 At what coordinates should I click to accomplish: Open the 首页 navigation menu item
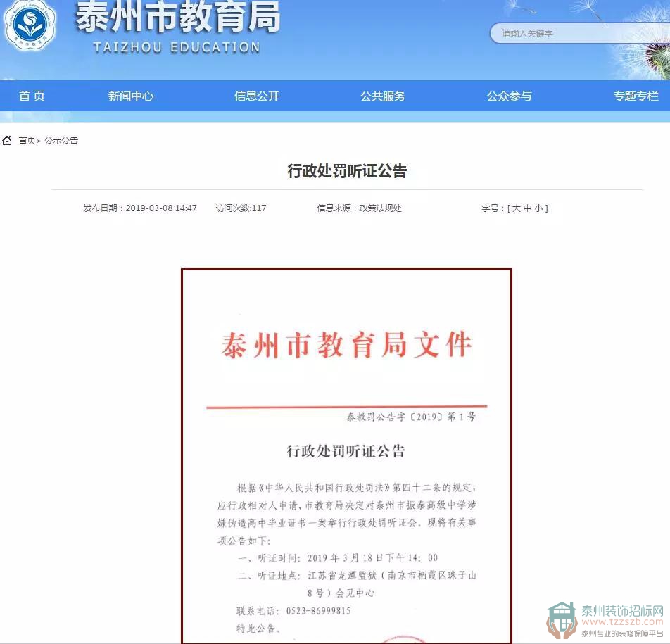click(32, 96)
